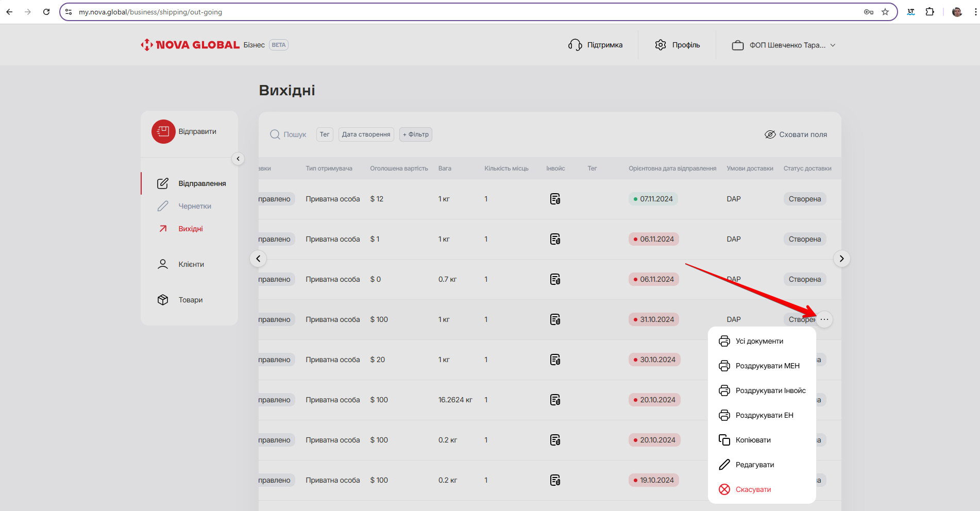The height and width of the screenshot is (511, 980).
Task: Choose Скасувати in the context menu
Action: tap(753, 490)
